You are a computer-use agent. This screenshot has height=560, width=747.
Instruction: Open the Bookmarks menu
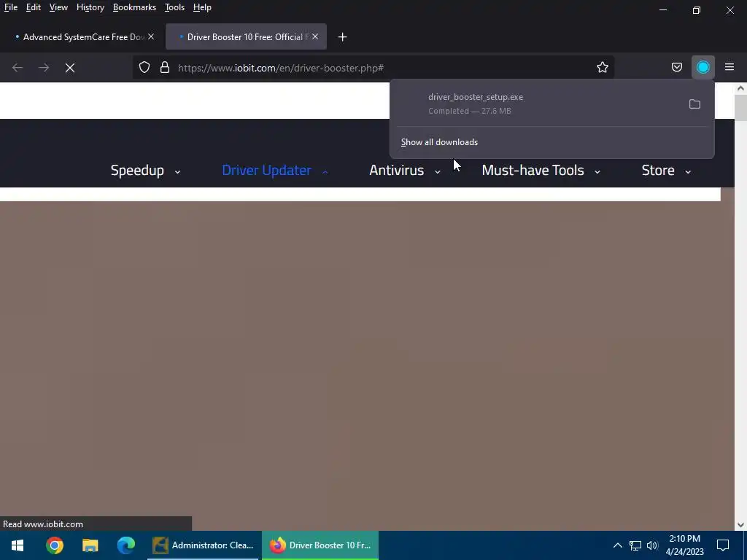click(134, 7)
